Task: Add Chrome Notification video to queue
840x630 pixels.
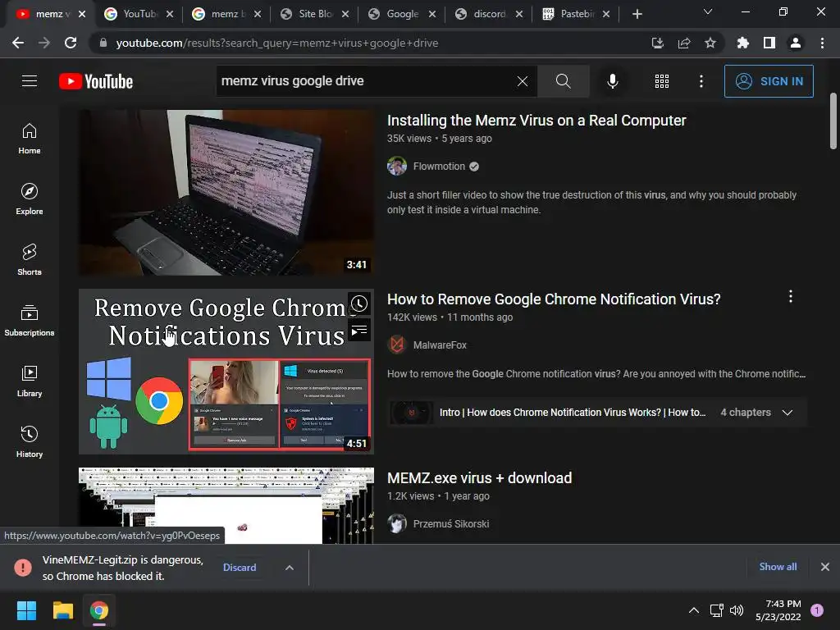Action: point(359,331)
